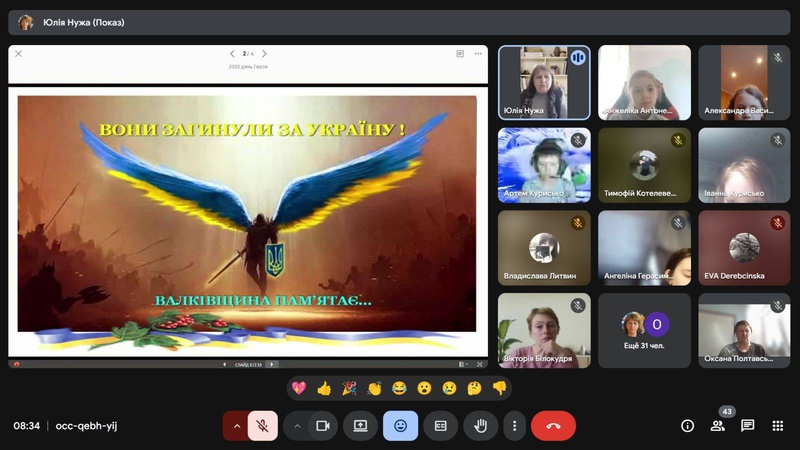Screen dimensions: 800x450
Task: Go to previous slide with left chevron
Action: click(232, 54)
